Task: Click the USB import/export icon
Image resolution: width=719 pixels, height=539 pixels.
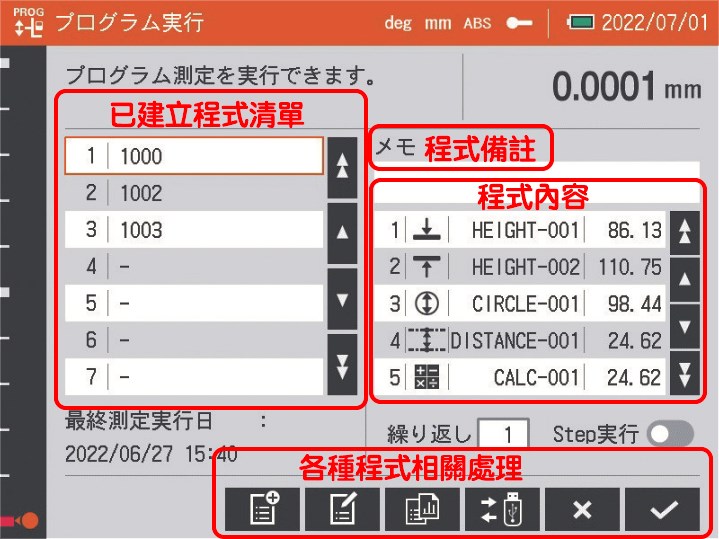Action: click(x=502, y=509)
